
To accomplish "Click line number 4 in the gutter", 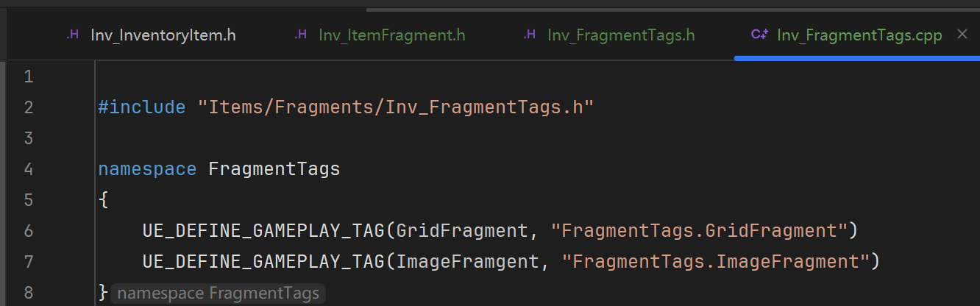I will (29, 169).
